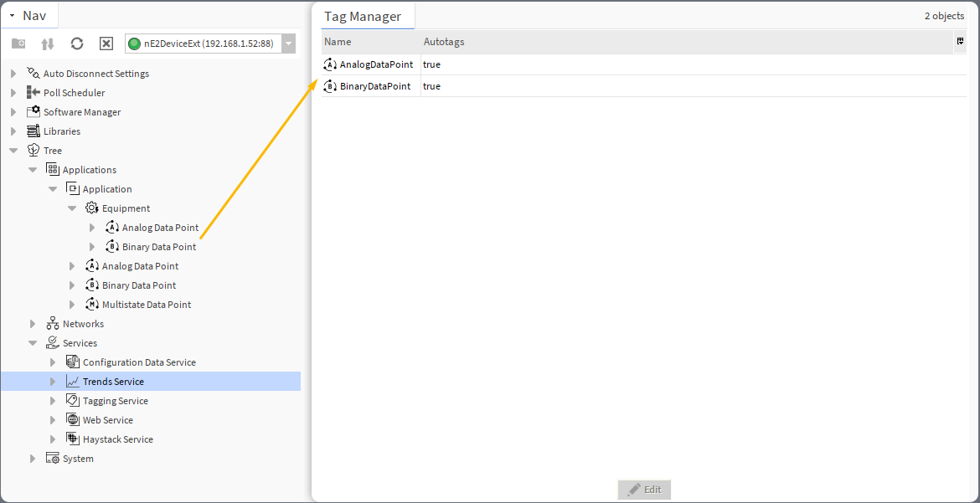Select the Tag Manager tab

[363, 17]
